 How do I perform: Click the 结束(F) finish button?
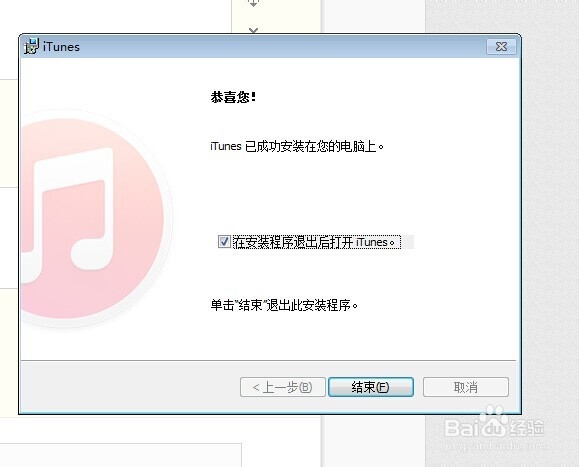pos(371,387)
